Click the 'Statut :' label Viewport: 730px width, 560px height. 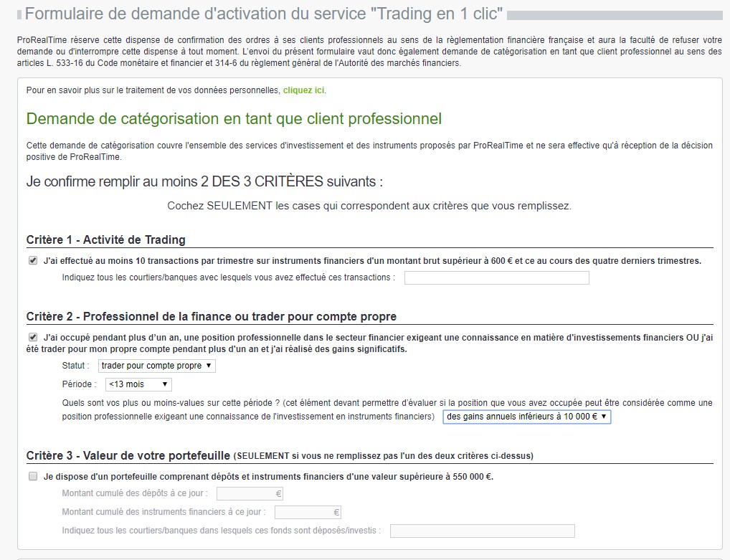coord(75,366)
